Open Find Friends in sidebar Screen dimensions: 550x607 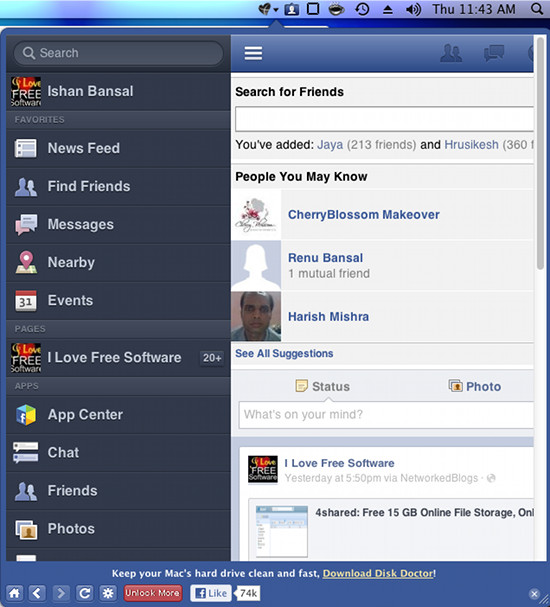click(118, 186)
